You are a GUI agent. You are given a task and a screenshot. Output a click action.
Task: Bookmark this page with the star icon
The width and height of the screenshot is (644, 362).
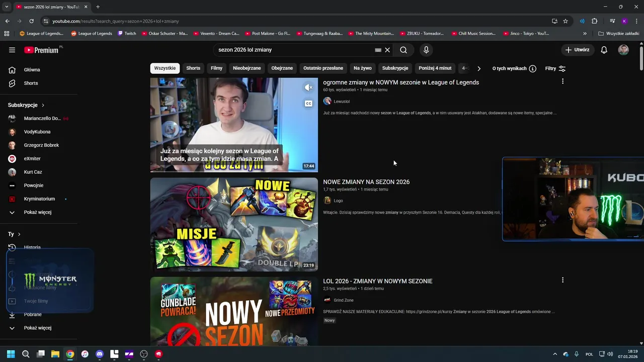pyautogui.click(x=566, y=21)
